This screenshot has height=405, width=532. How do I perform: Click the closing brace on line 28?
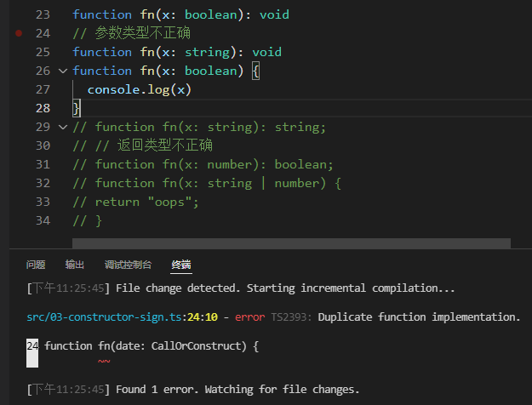(77, 108)
